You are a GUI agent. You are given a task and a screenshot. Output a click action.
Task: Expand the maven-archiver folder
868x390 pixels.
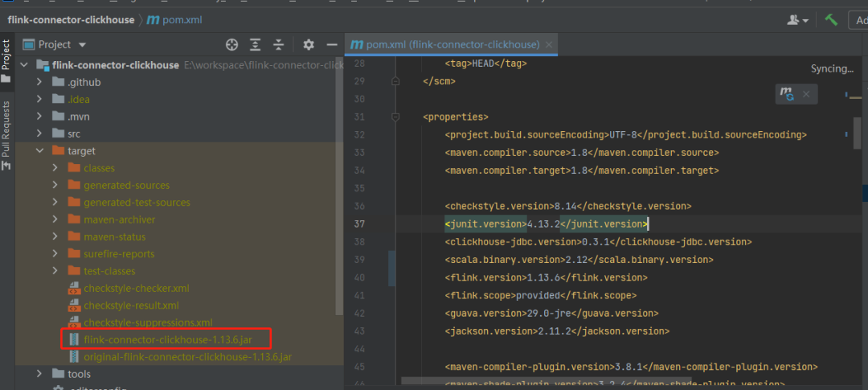point(55,220)
